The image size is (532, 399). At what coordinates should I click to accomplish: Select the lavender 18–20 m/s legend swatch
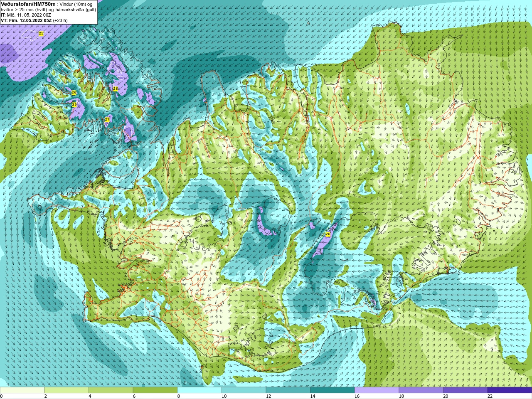(x=421, y=390)
